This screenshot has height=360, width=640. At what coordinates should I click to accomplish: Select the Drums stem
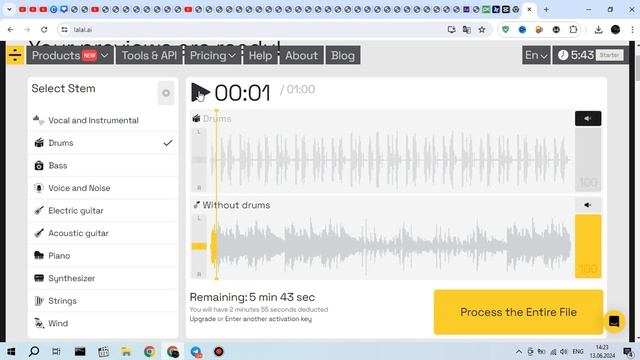click(103, 143)
